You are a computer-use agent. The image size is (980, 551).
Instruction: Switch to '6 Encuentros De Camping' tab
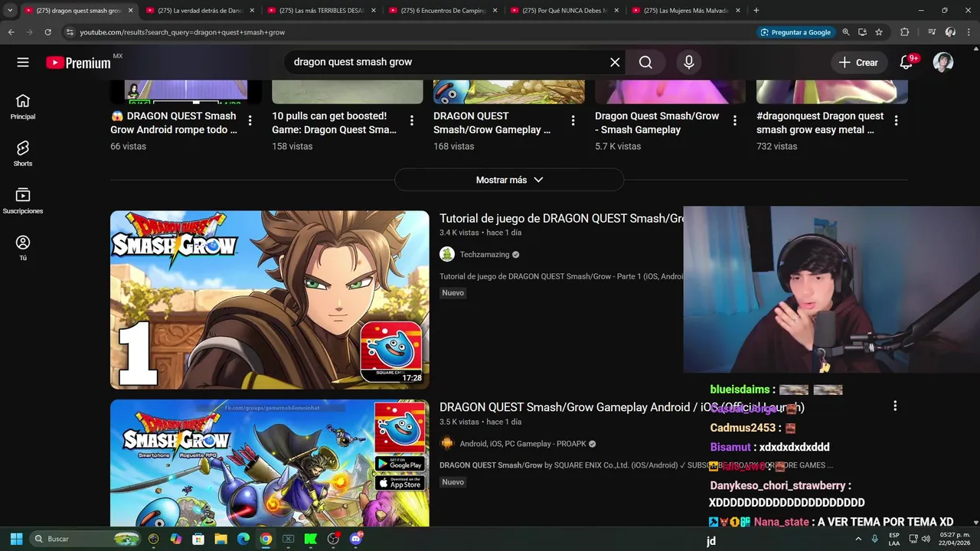(443, 11)
